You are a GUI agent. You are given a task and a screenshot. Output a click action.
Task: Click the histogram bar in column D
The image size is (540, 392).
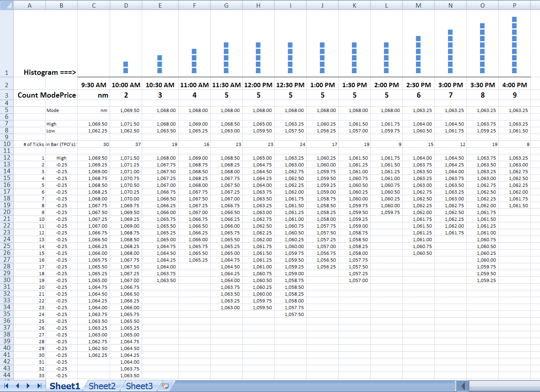coord(126,68)
